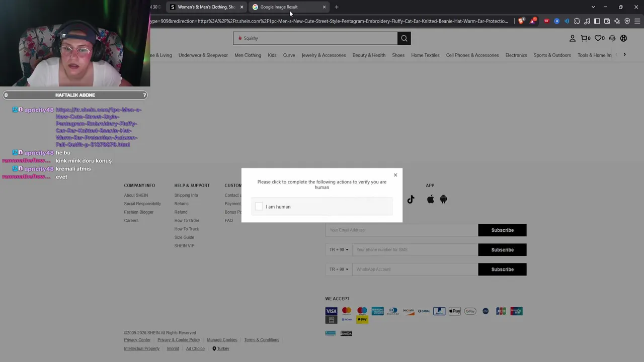
Task: Close the Google Image Result tab
Action: 324,7
